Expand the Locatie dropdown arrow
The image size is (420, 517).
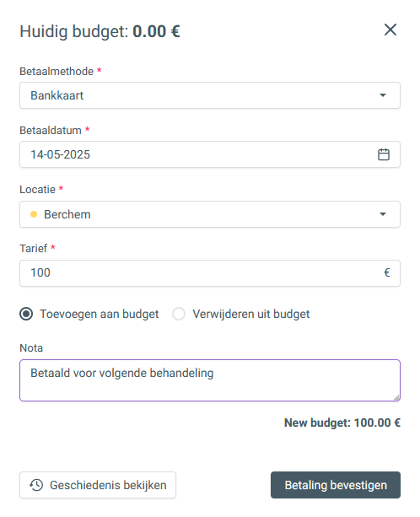coord(383,214)
